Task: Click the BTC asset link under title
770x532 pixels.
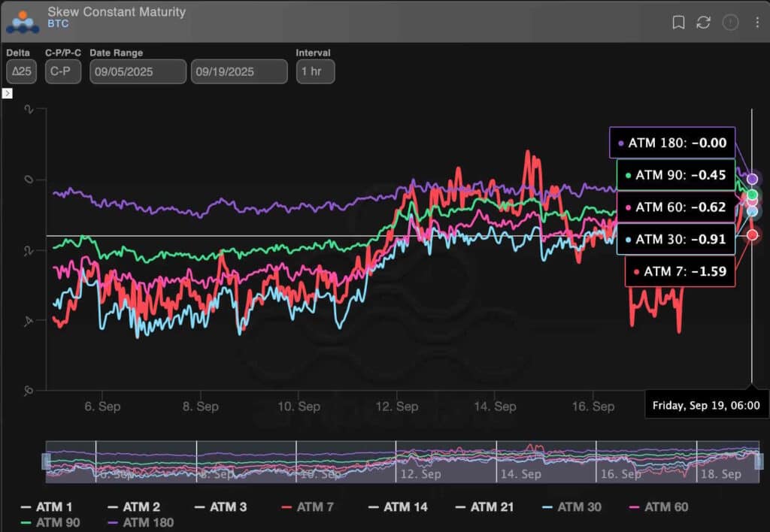Action: (58, 24)
